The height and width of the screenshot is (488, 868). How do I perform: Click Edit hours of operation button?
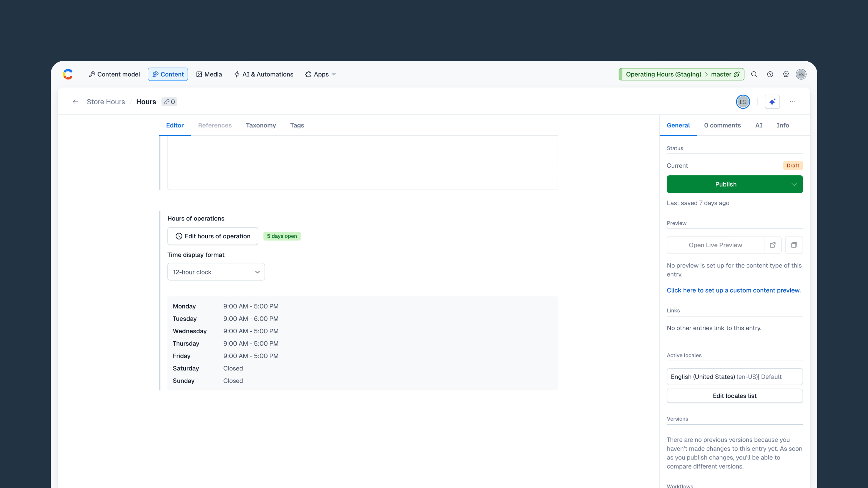click(213, 236)
